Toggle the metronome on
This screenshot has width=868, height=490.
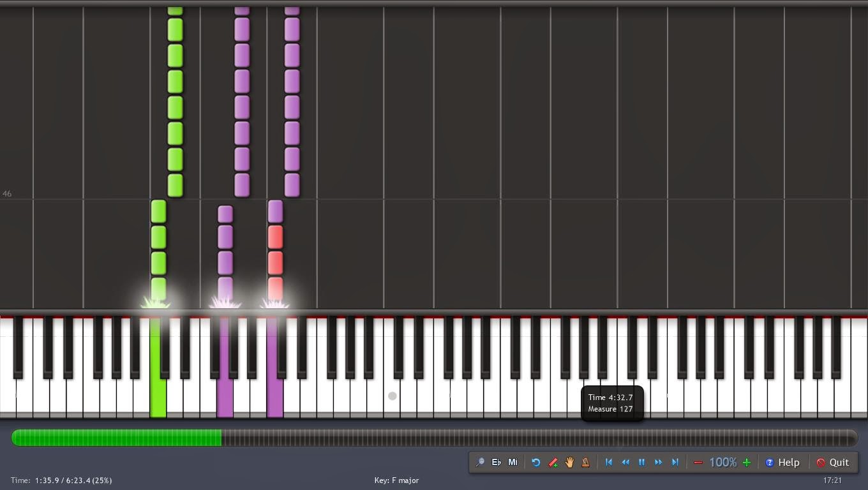click(x=585, y=462)
